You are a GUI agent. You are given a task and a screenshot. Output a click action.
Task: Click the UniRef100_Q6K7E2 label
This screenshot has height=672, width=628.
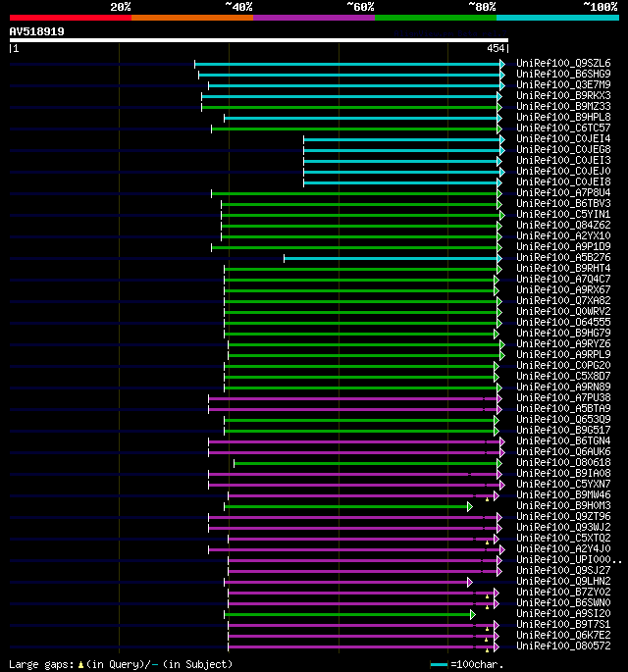pos(563,636)
